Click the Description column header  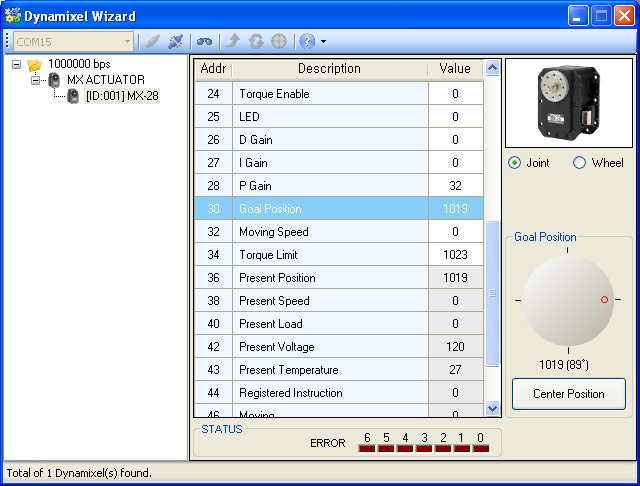point(329,69)
